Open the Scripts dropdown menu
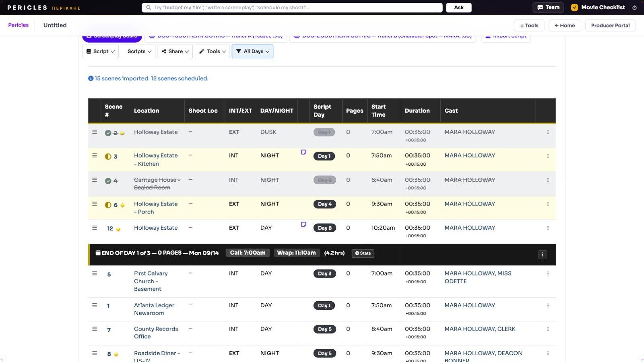 coord(138,51)
